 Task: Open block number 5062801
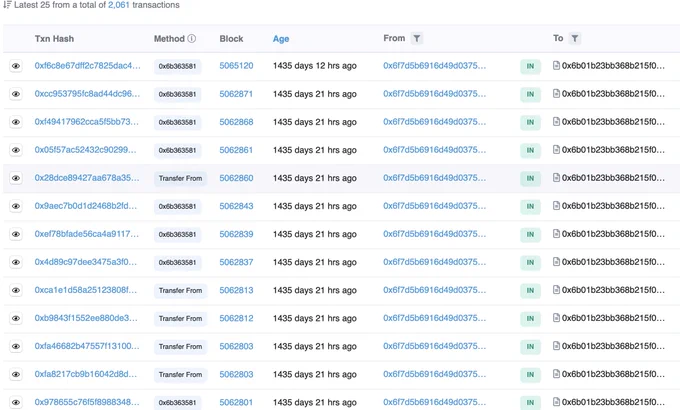pos(236,402)
